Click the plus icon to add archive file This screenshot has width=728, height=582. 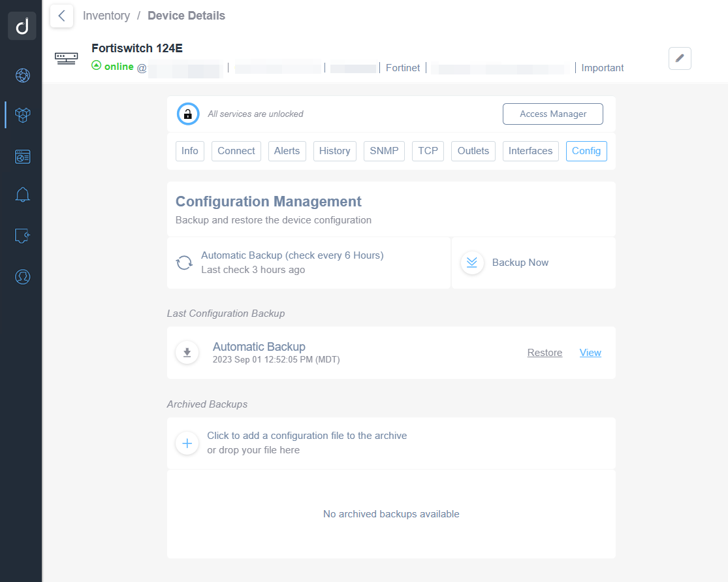tap(187, 443)
